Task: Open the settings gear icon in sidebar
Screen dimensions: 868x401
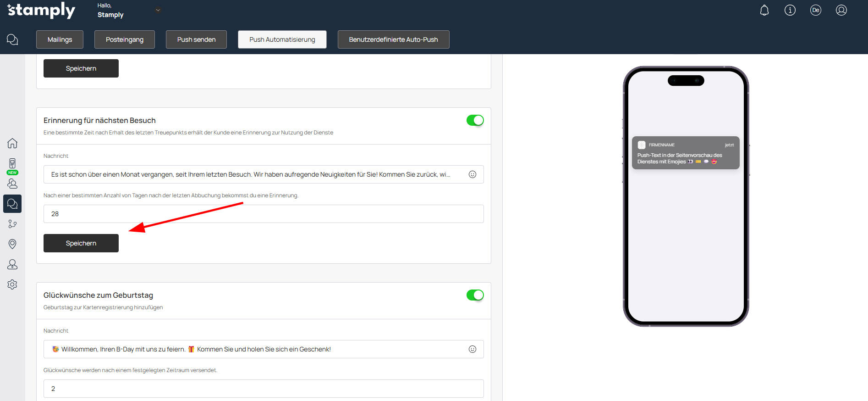Action: click(x=12, y=284)
